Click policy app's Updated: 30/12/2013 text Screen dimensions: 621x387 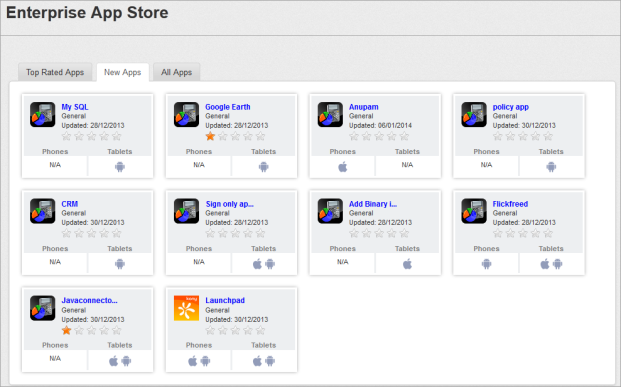[x=524, y=126]
